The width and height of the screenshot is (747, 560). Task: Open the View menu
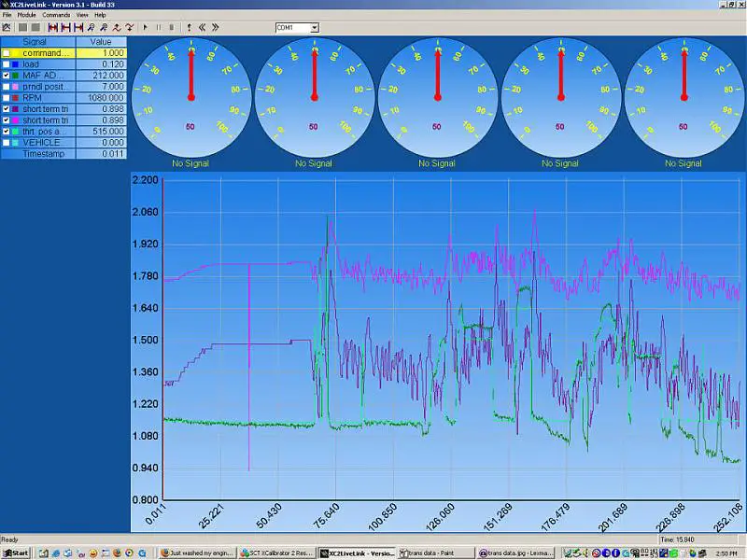[82, 15]
